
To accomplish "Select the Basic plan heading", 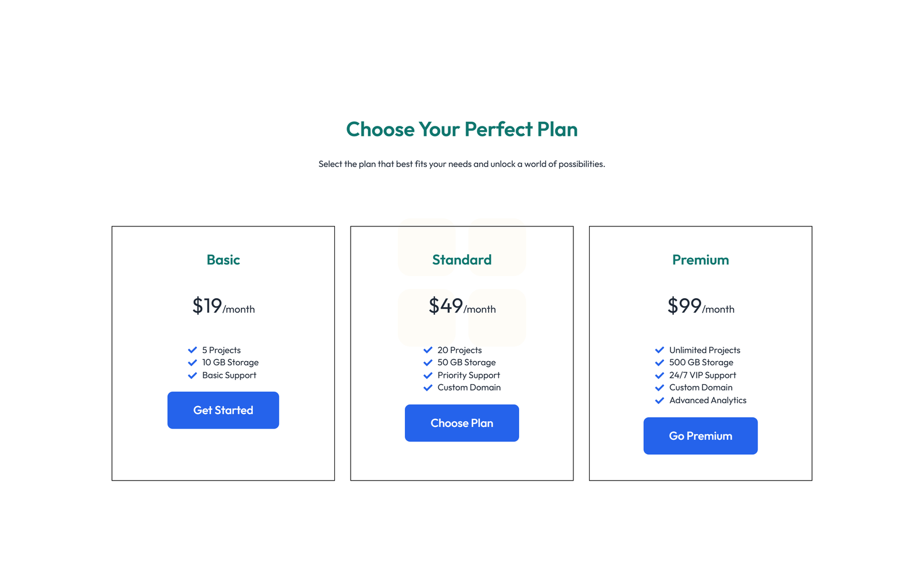I will point(223,260).
